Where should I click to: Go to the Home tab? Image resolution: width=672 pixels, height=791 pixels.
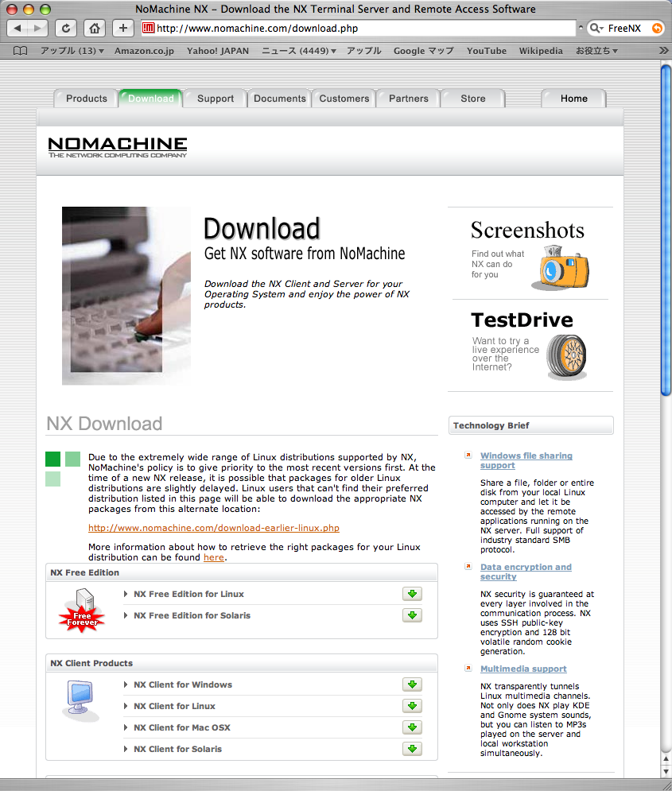tap(574, 99)
